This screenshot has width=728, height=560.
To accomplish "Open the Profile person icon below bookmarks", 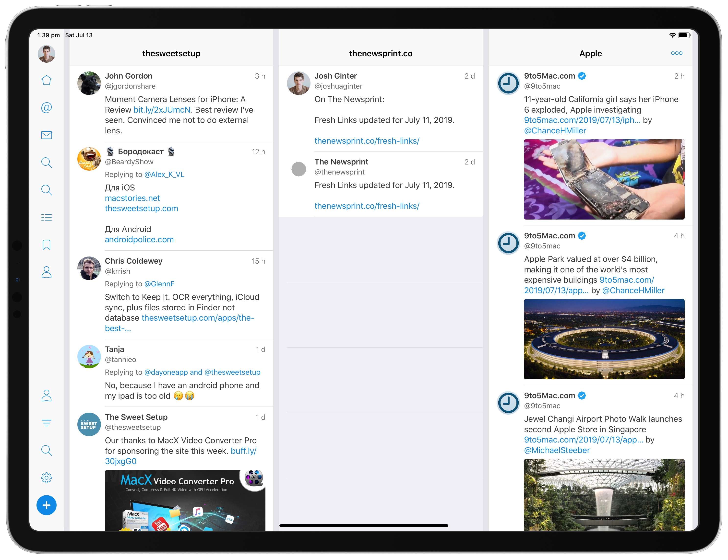I will 46,272.
